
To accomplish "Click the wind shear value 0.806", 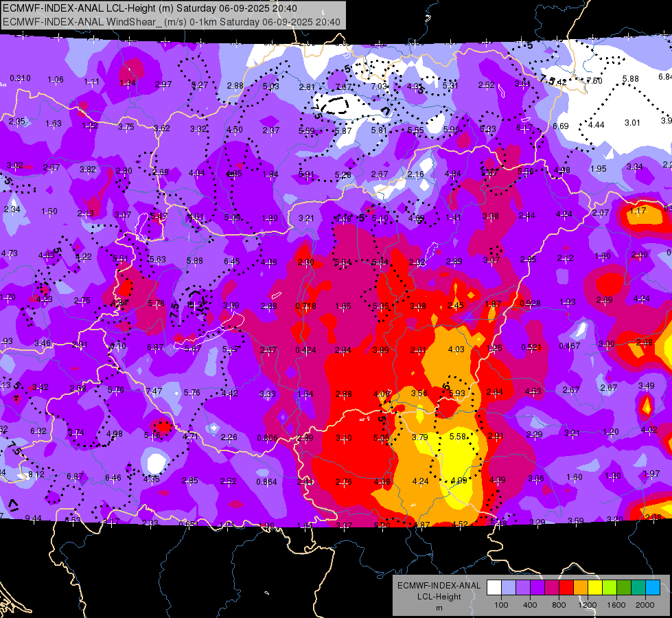I will [x=267, y=437].
